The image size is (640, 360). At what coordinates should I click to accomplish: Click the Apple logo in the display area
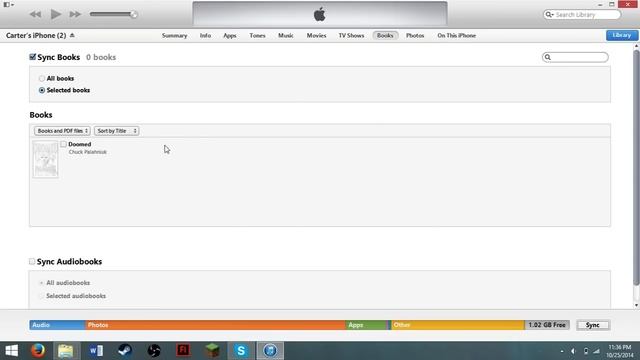pos(320,14)
